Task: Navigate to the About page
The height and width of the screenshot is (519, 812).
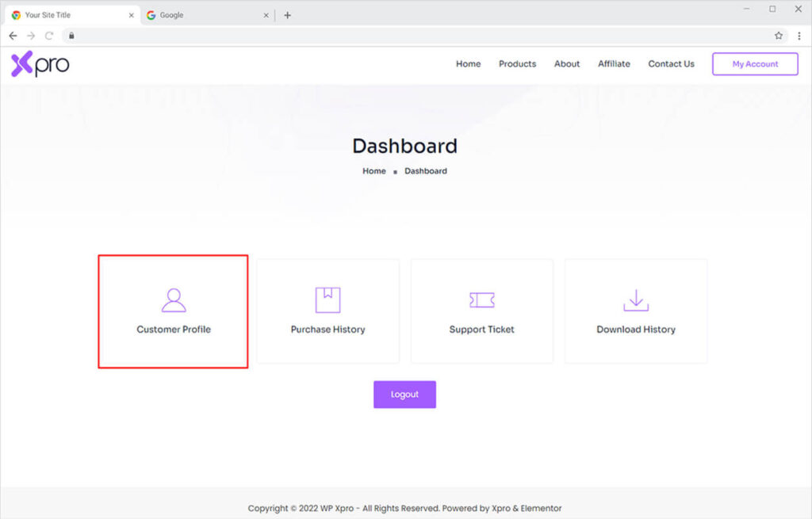Action: coord(567,64)
